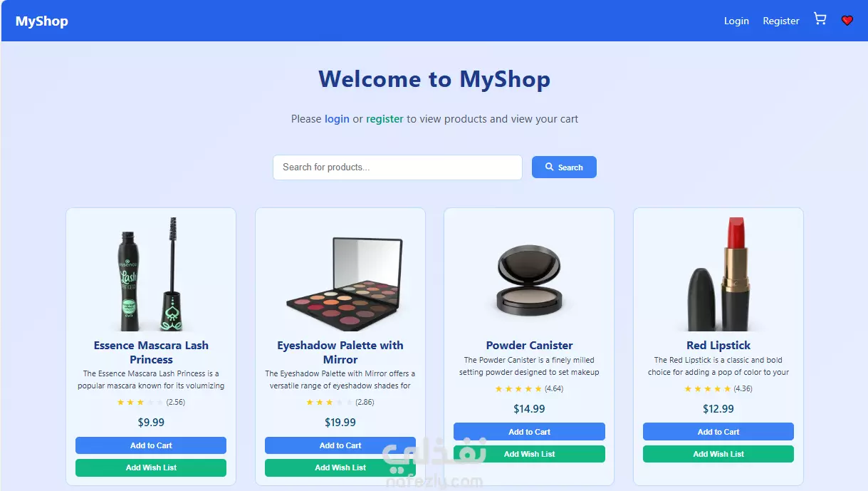Add Essence Mascara Lash Princess to cart
Viewport: 868px width, 491px height.
click(x=151, y=445)
